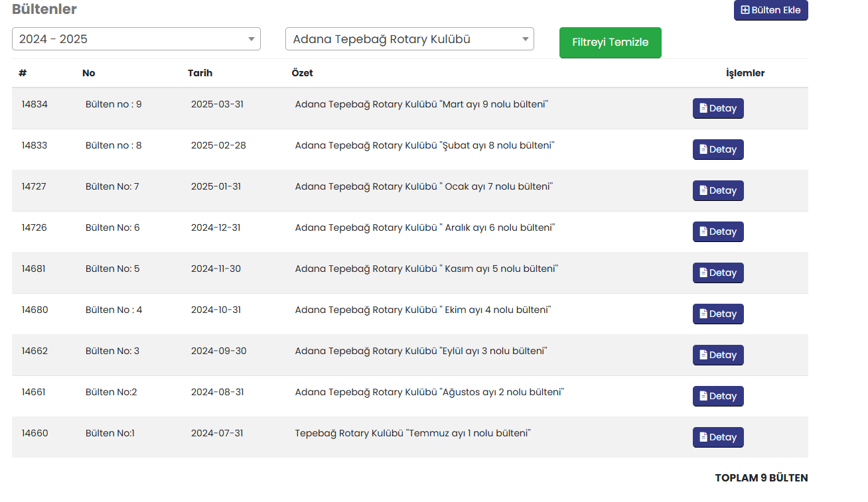This screenshot has width=868, height=502.
Task: Open Detay for bulletin 14680
Action: 718,314
